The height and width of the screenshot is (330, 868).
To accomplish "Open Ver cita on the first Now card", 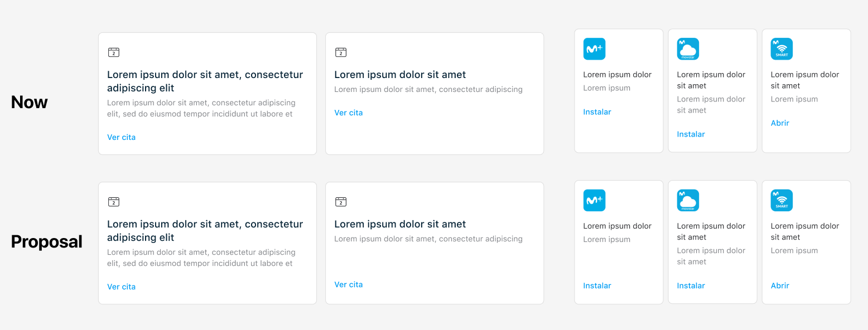I will point(121,137).
